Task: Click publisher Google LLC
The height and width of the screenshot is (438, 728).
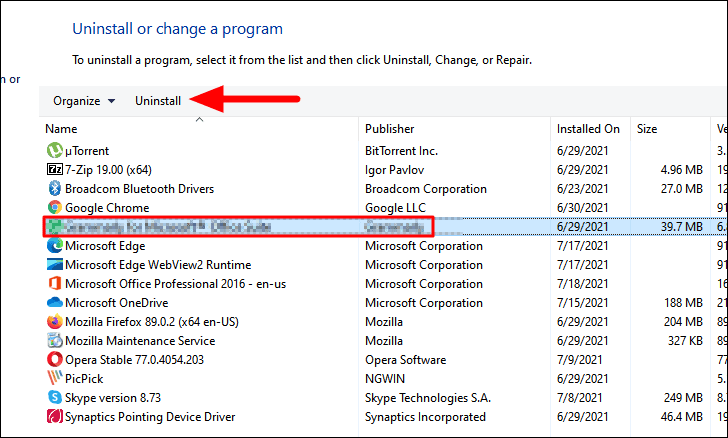Action: pos(395,208)
